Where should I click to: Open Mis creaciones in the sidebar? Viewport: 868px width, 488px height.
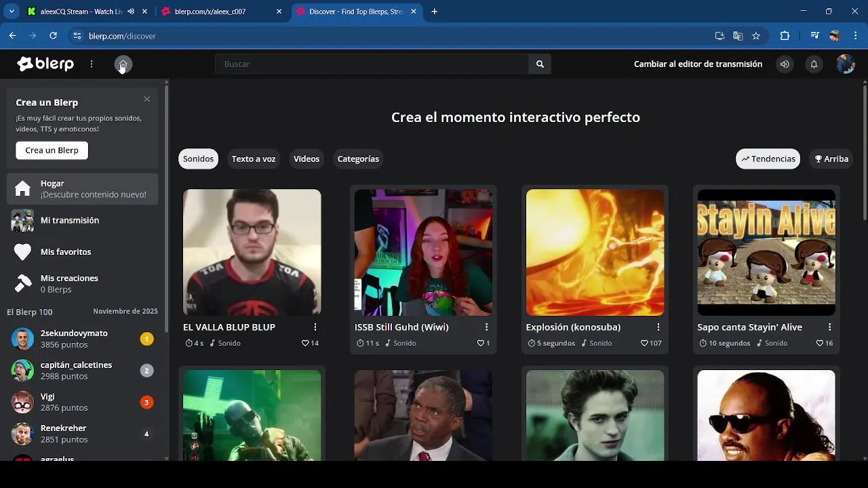point(82,283)
